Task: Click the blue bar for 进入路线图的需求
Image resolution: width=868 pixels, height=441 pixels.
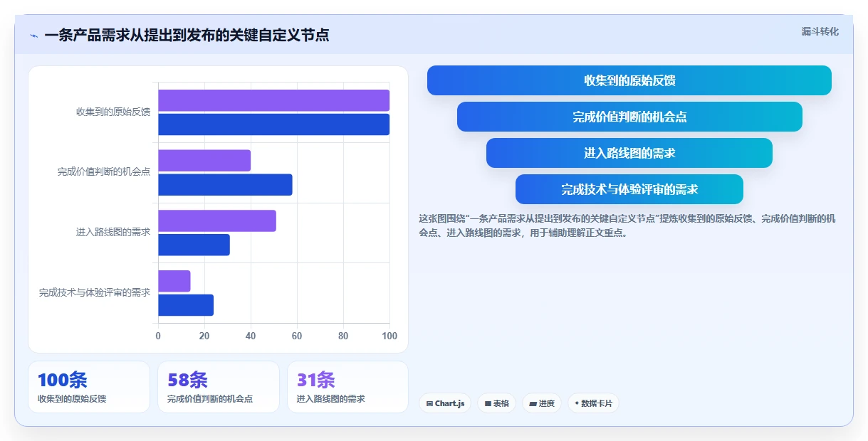Action: tap(194, 245)
